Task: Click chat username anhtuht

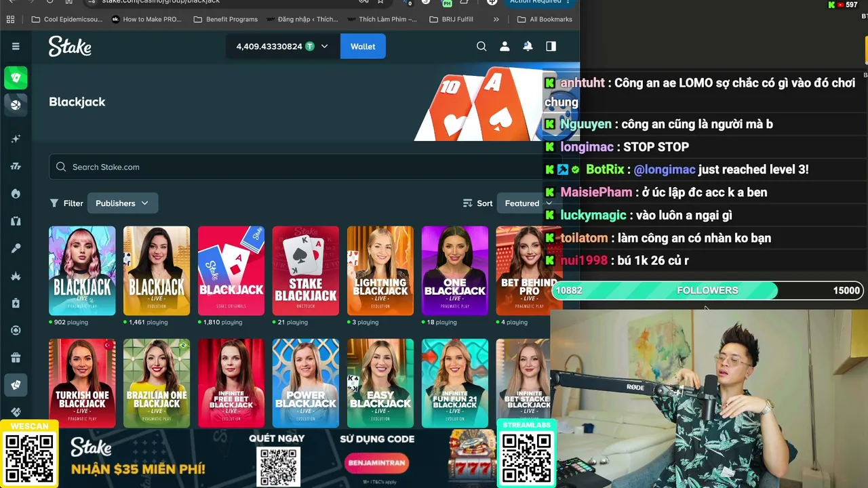Action: [x=583, y=83]
